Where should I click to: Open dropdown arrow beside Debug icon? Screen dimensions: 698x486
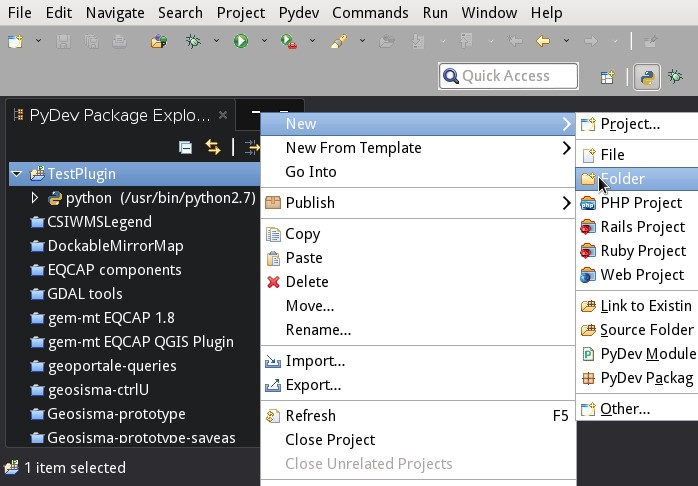216,41
